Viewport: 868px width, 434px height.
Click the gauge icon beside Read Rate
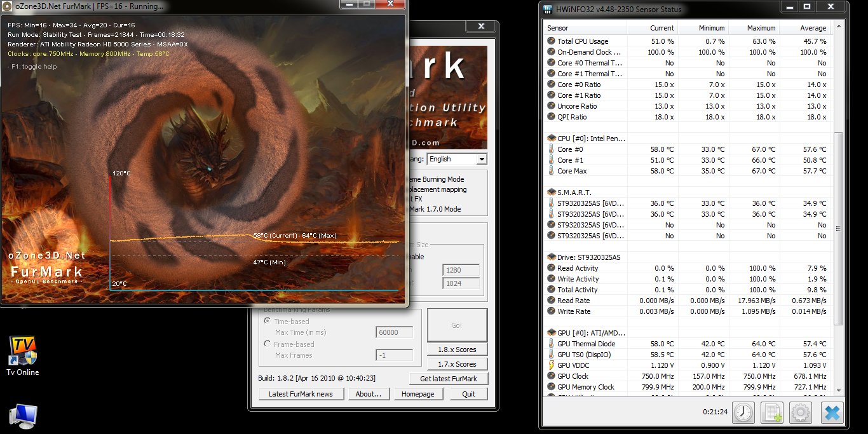tap(551, 301)
